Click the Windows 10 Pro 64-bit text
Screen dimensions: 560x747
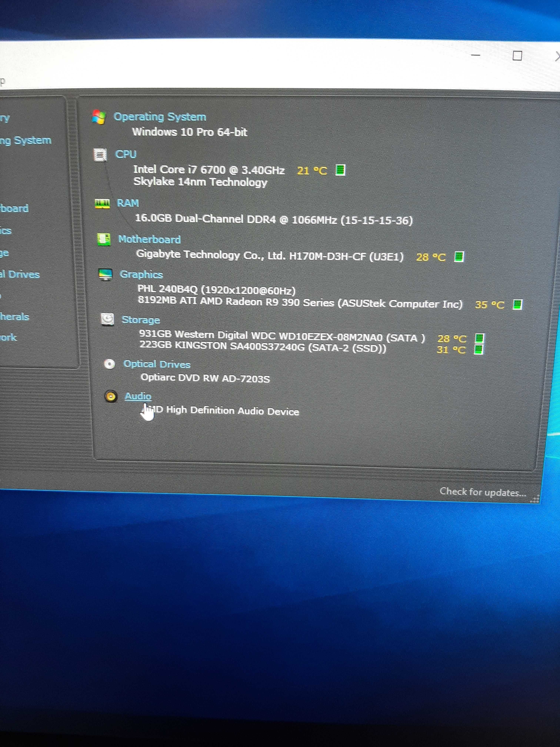[190, 132]
